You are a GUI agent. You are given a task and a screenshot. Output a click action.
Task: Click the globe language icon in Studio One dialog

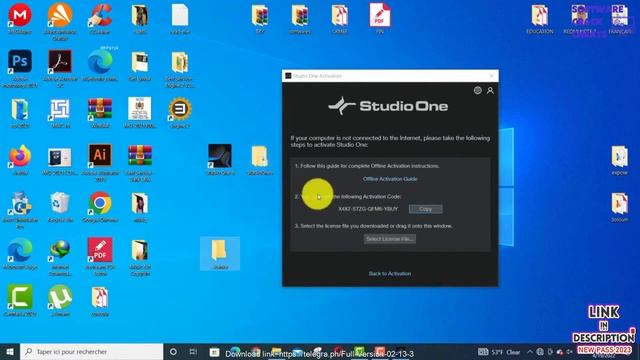(x=478, y=90)
